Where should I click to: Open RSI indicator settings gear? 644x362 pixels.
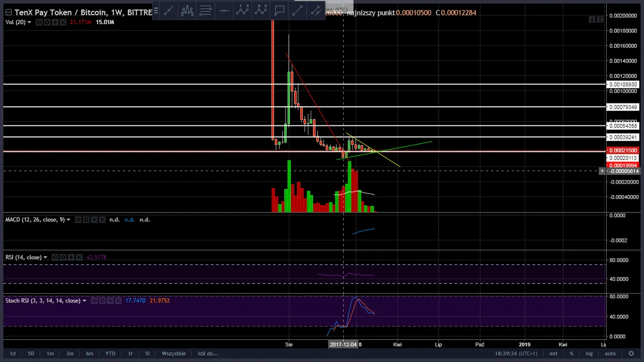click(x=63, y=257)
